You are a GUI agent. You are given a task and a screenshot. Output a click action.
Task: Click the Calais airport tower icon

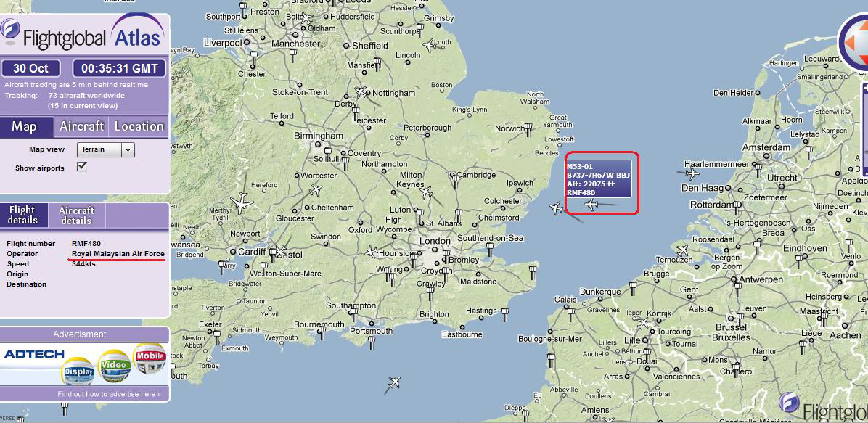point(570,314)
